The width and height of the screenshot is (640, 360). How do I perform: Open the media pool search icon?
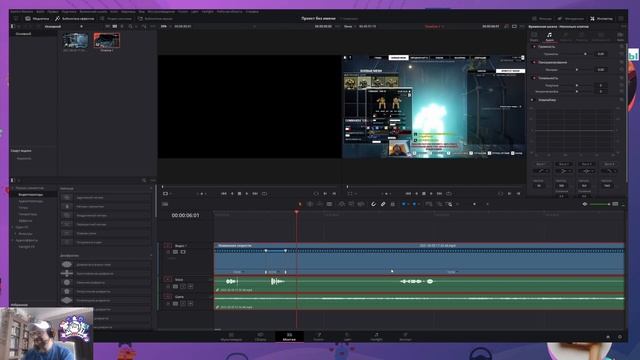130,26
